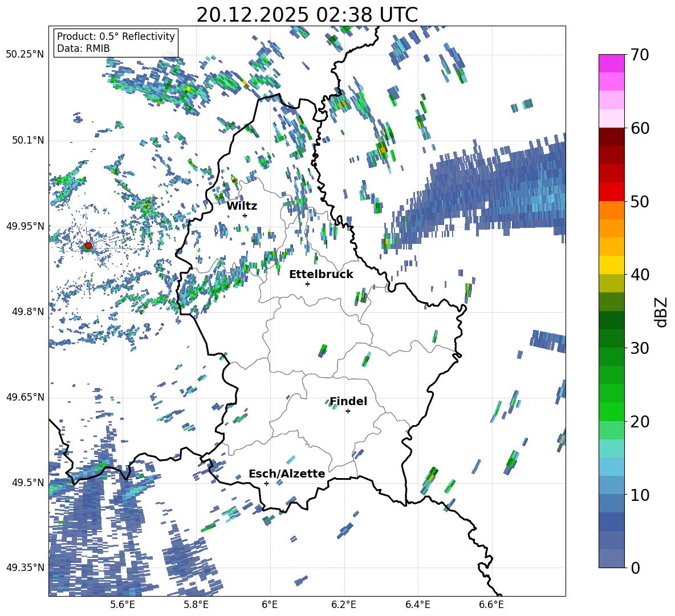The height and width of the screenshot is (616, 675).
Task: Click the bright green colorbar segment at 20
Action: (611, 411)
